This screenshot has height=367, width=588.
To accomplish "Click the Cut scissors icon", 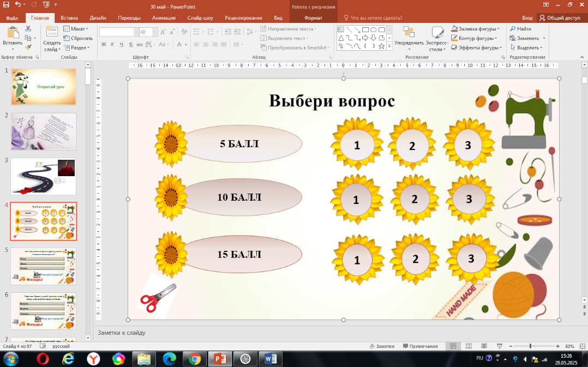I will pos(28,29).
